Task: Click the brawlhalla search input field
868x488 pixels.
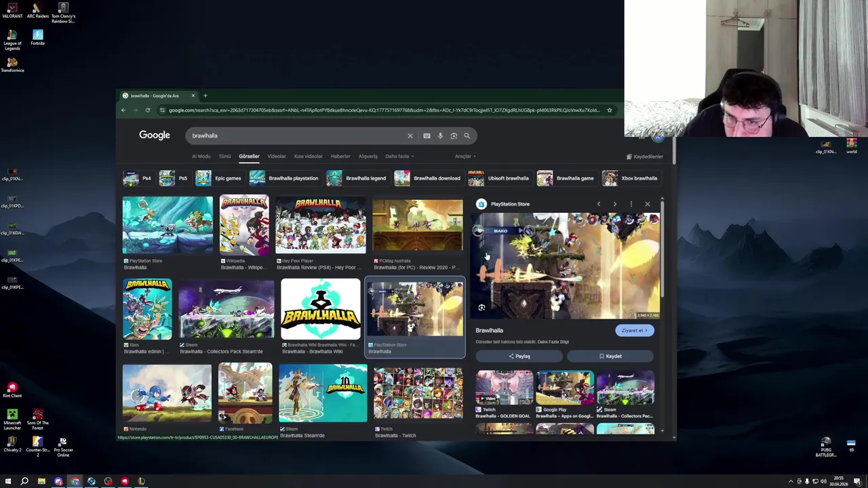Action: [297, 136]
